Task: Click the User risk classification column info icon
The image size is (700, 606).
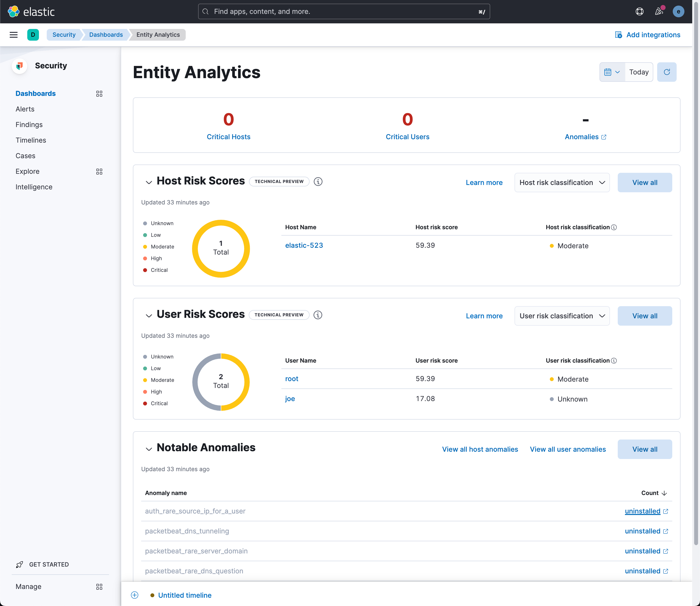Action: click(x=614, y=361)
